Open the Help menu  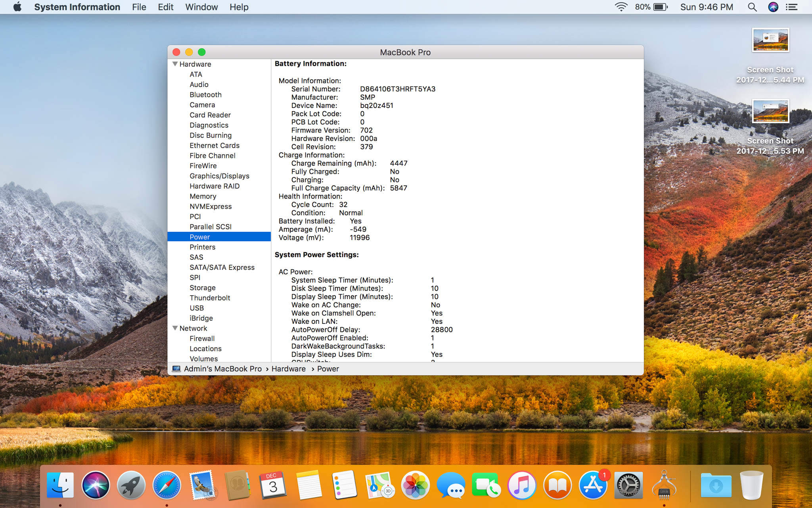click(x=239, y=7)
